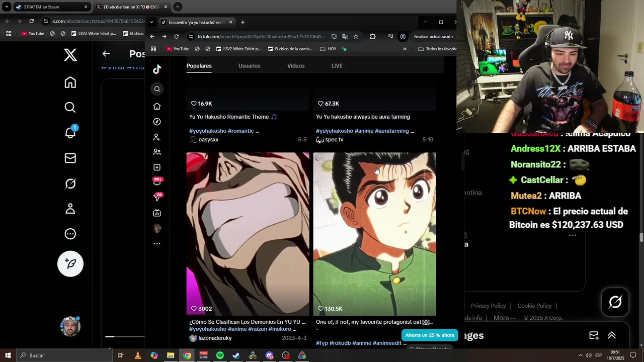Open Chrome media control icon

(390, 37)
